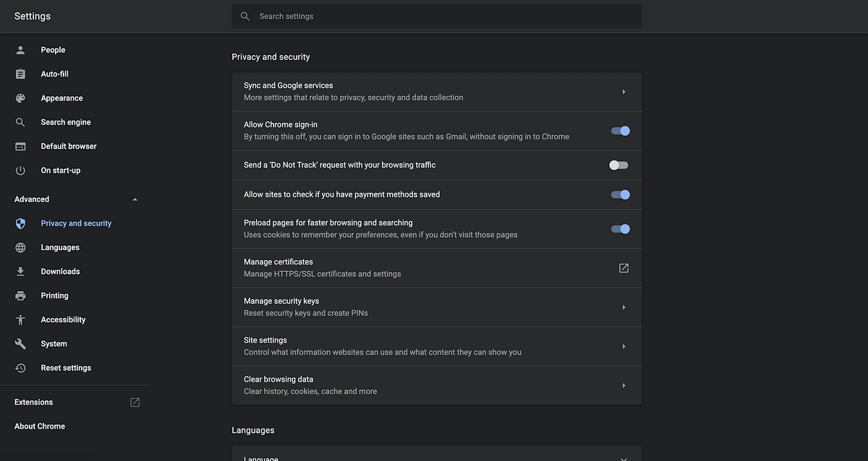Open Accessibility sidebar item

[63, 319]
